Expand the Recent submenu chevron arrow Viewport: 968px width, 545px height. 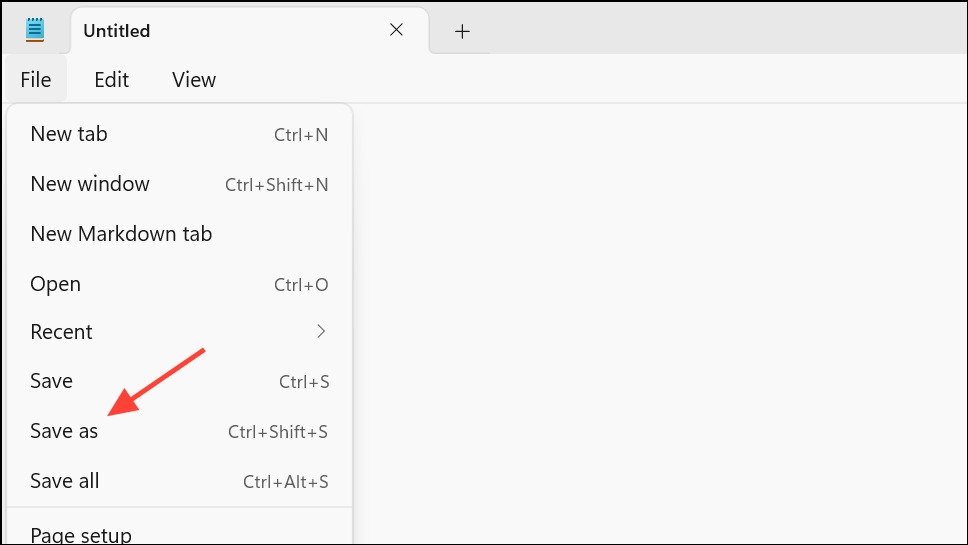tap(321, 331)
